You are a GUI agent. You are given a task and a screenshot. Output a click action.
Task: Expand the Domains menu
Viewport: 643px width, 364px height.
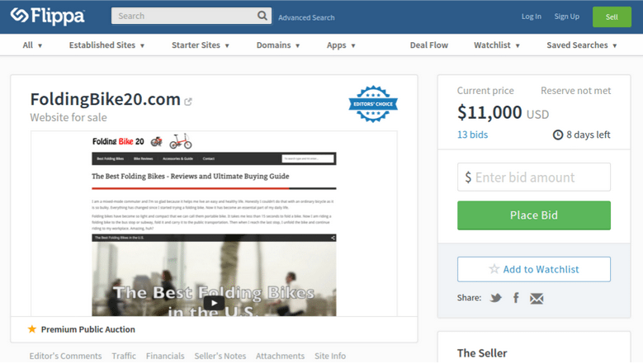pyautogui.click(x=278, y=45)
